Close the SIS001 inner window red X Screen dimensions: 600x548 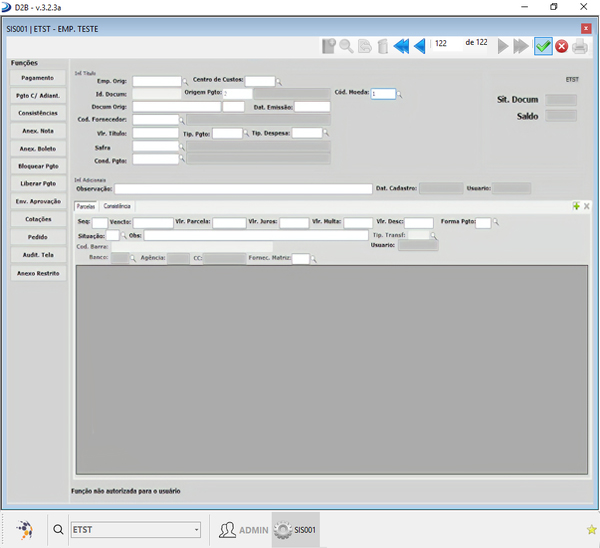(586, 28)
